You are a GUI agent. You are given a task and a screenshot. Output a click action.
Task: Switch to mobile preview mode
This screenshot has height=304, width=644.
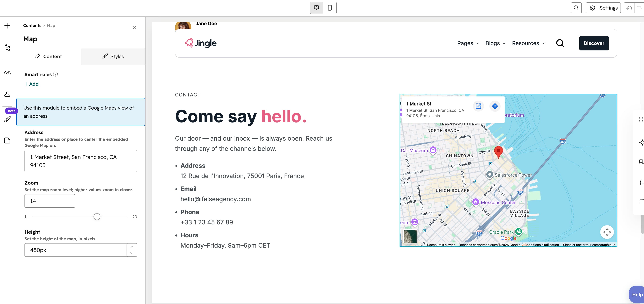[x=330, y=8]
